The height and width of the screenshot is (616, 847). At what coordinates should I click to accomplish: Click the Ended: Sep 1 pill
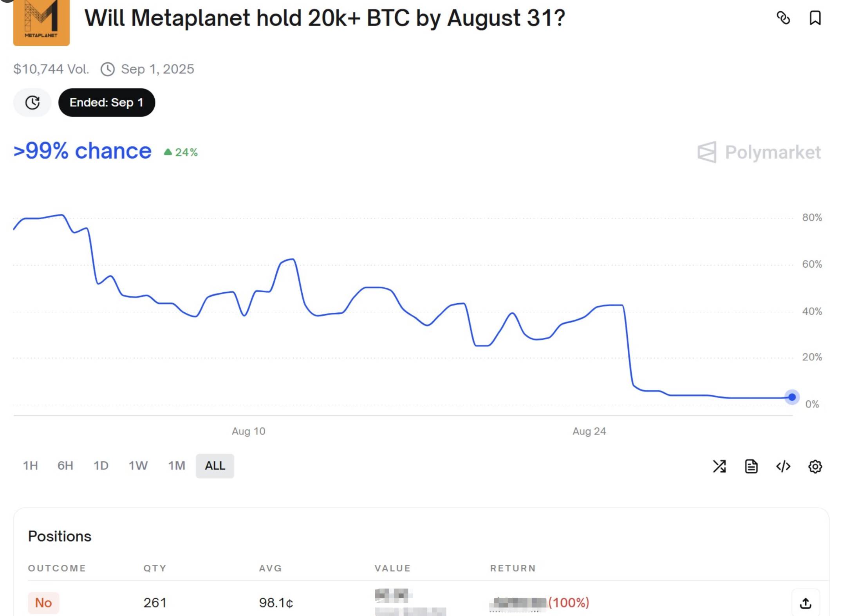[x=107, y=103]
